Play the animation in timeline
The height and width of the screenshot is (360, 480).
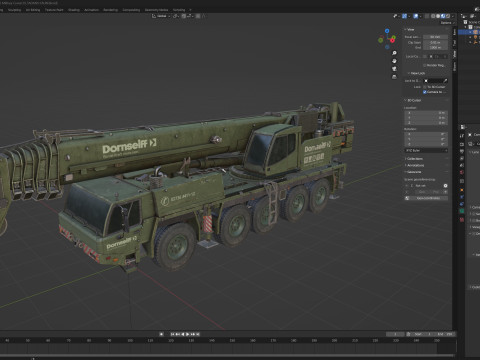pyautogui.click(x=187, y=334)
